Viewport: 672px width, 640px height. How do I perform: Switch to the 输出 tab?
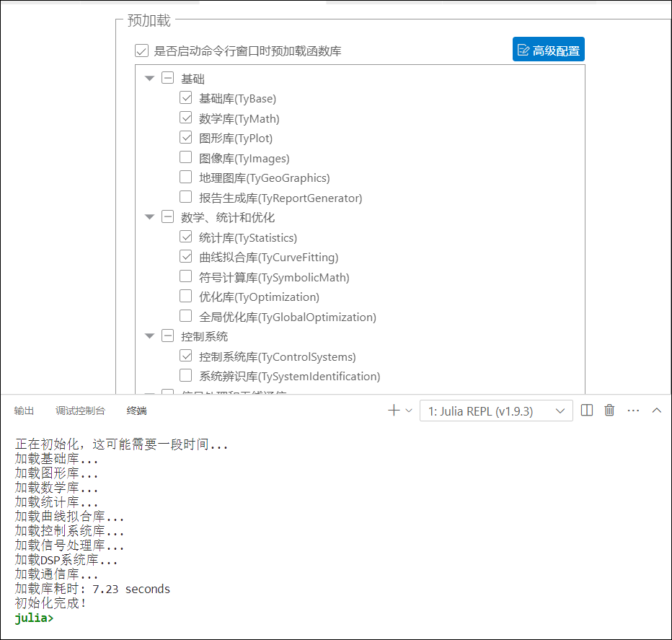point(24,411)
